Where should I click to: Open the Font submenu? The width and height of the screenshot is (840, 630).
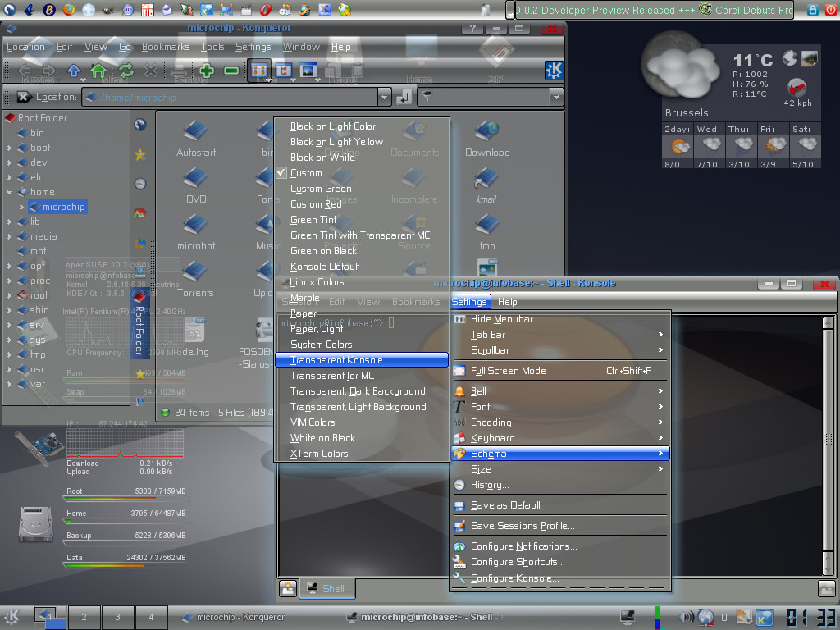(559, 407)
